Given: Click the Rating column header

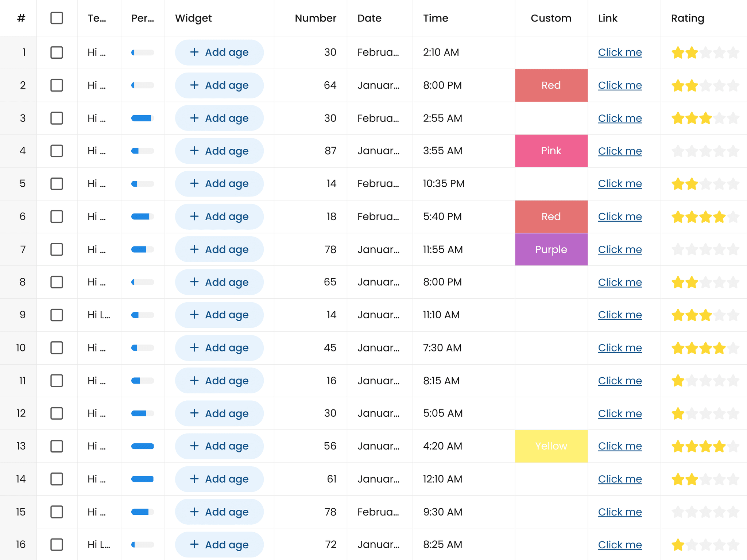Looking at the screenshot, I should [x=688, y=18].
